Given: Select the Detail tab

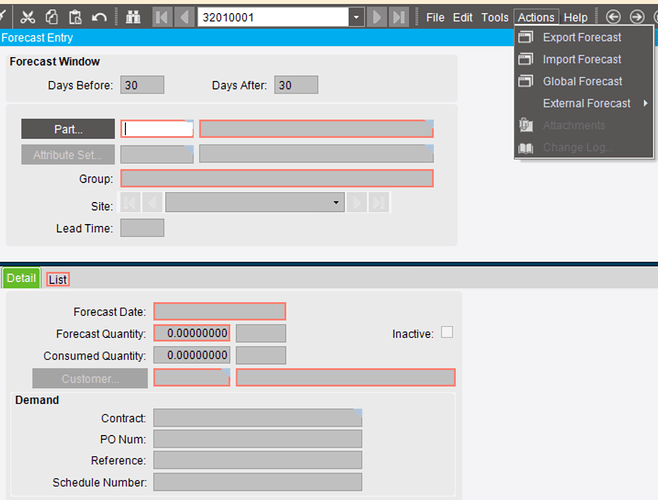Looking at the screenshot, I should [21, 278].
